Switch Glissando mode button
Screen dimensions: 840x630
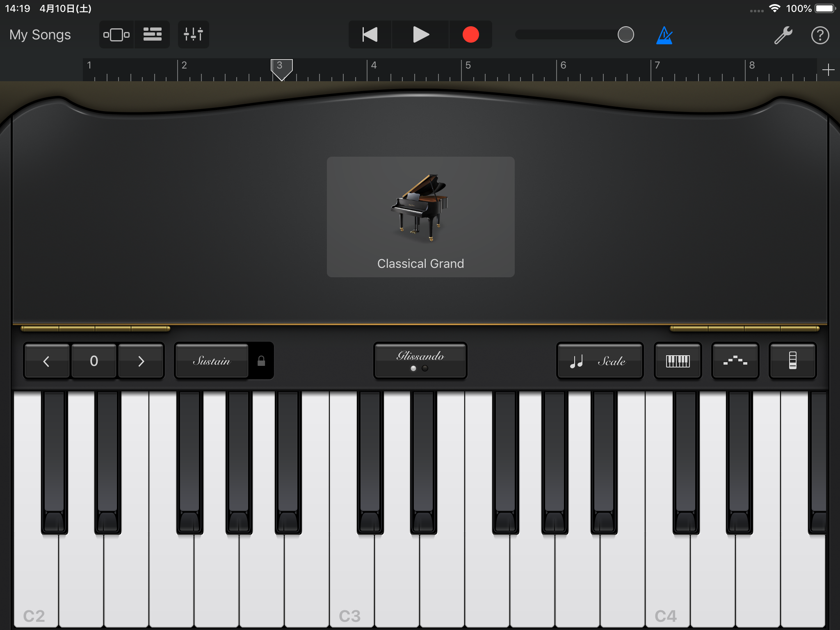420,361
